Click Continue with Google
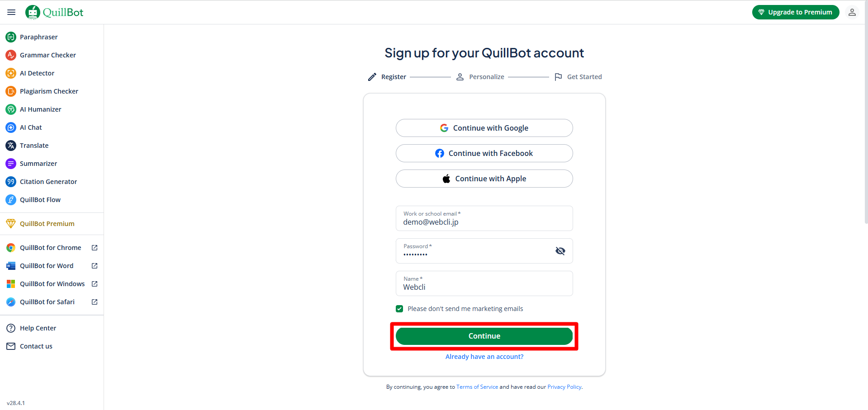The height and width of the screenshot is (410, 868). 484,128
